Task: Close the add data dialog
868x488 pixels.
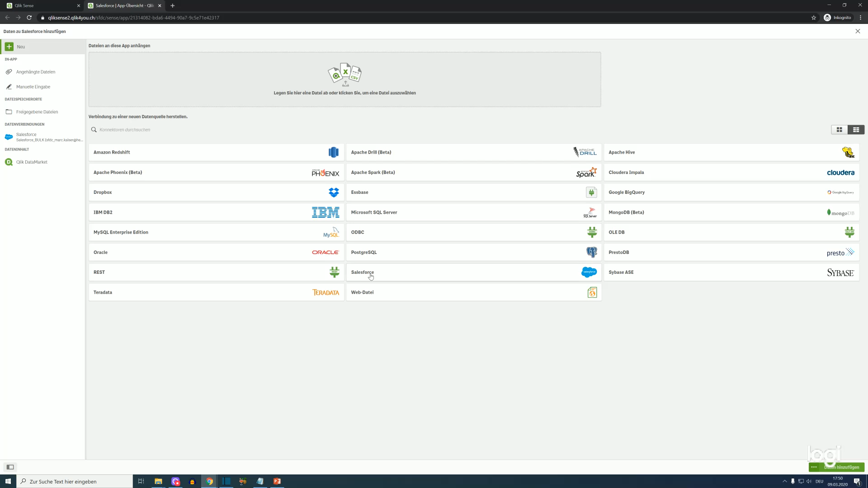Action: [858, 31]
